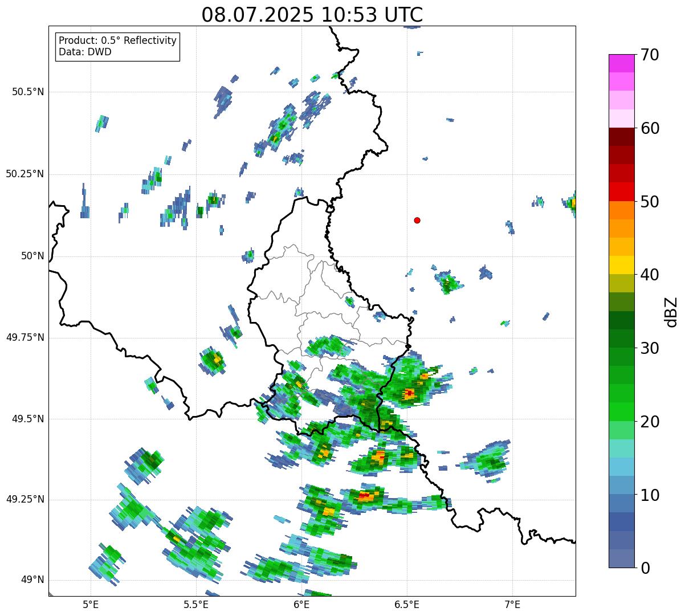The width and height of the screenshot is (685, 616).
Task: Pick the bright green colorbar swatch above 20
Action: click(x=622, y=412)
